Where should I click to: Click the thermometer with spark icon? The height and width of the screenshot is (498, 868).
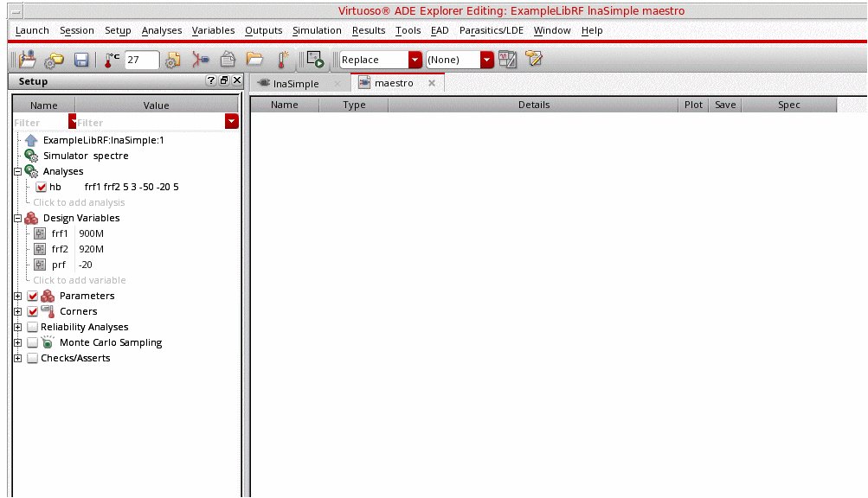(x=282, y=59)
